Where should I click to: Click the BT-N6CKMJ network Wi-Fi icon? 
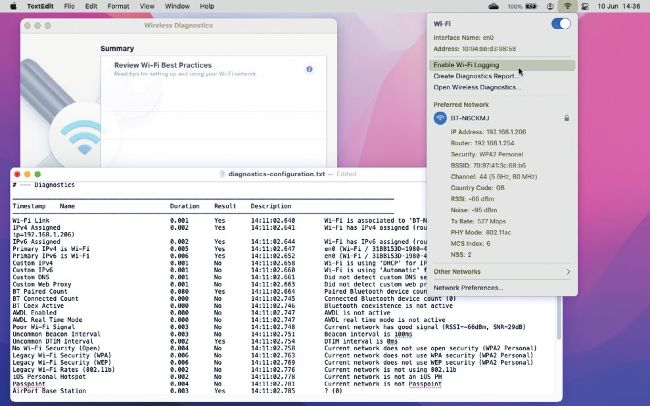coord(440,118)
